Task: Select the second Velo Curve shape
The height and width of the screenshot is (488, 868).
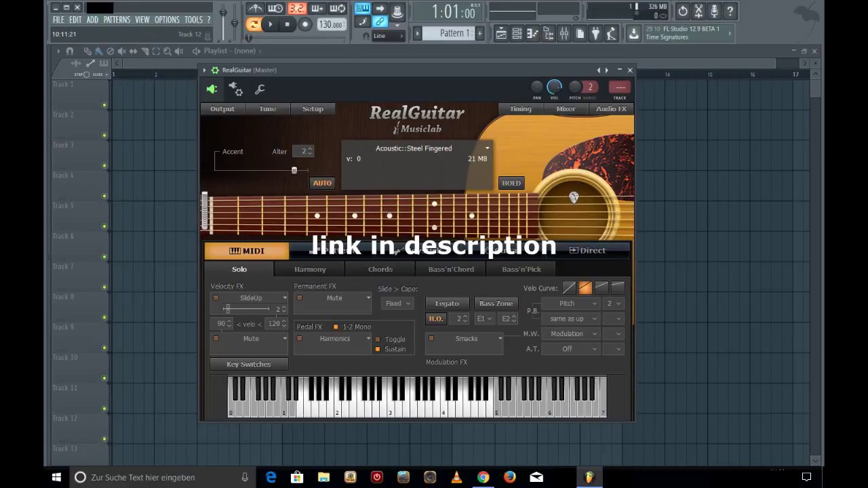Action: [585, 288]
